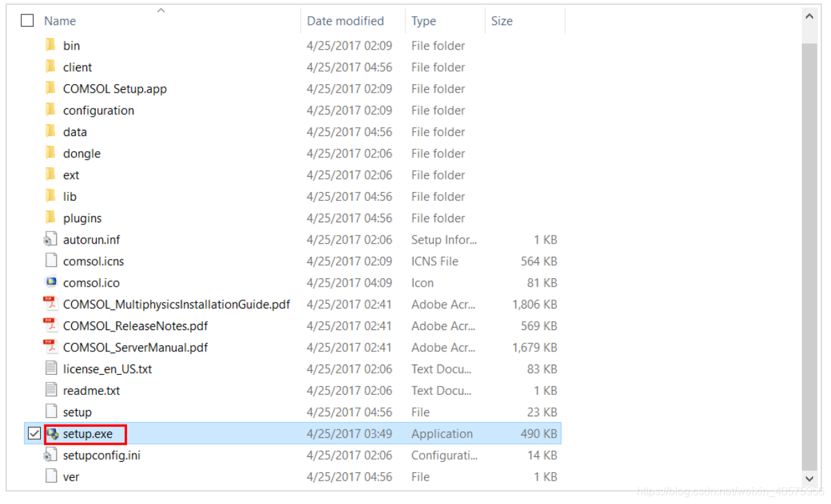Viewport: 831px width, 504px height.
Task: Select the lib folder icon
Action: point(50,196)
